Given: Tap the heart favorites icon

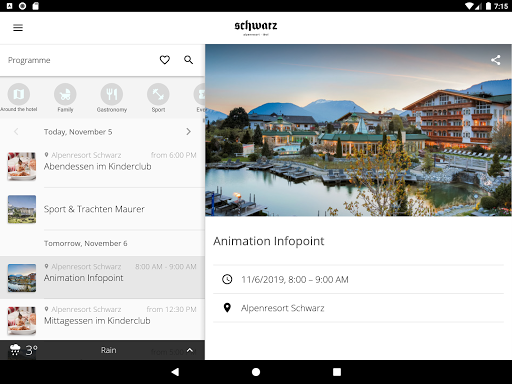Looking at the screenshot, I should point(165,60).
